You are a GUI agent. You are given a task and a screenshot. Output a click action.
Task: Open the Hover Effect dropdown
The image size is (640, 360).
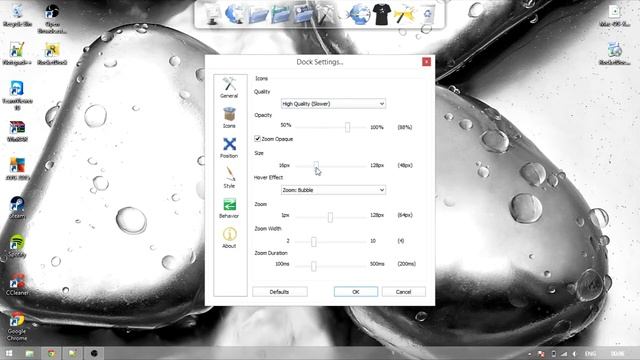tap(333, 190)
